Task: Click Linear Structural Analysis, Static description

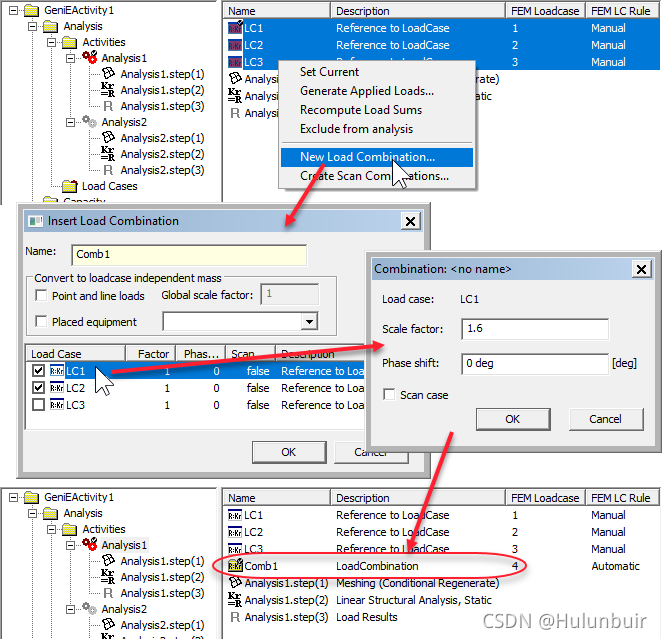Action: tap(414, 600)
